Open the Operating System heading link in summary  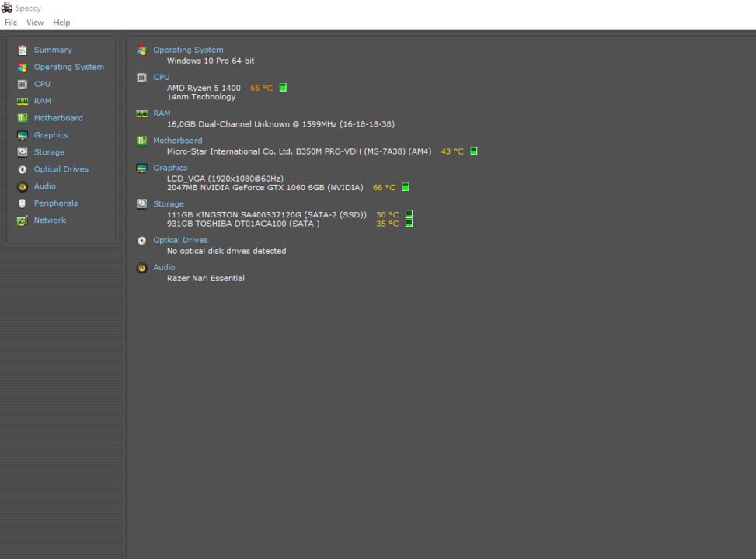(x=188, y=50)
